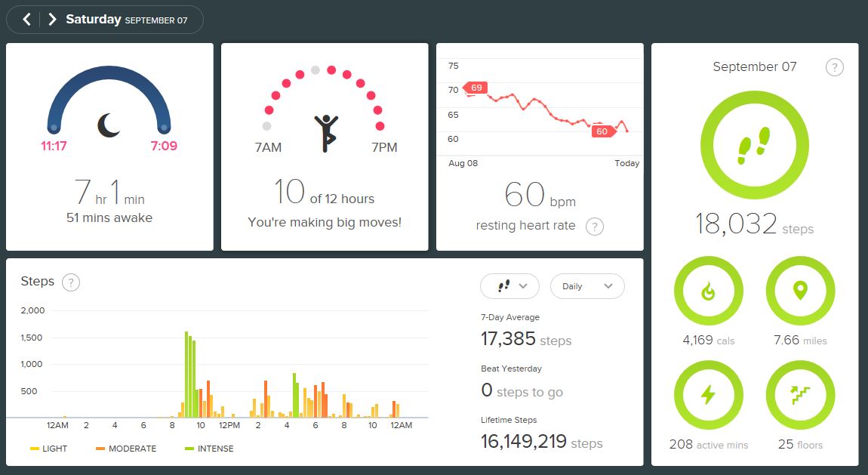This screenshot has width=868, height=475.
Task: Click the calories flame ring
Action: point(708,291)
